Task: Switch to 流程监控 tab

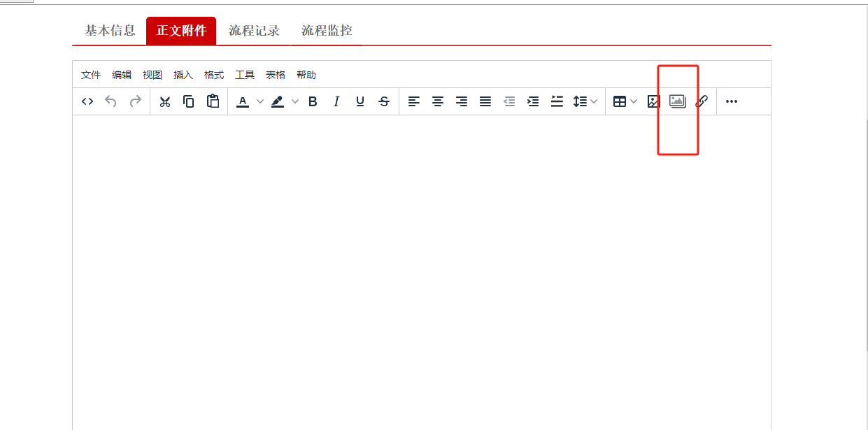Action: [x=327, y=31]
